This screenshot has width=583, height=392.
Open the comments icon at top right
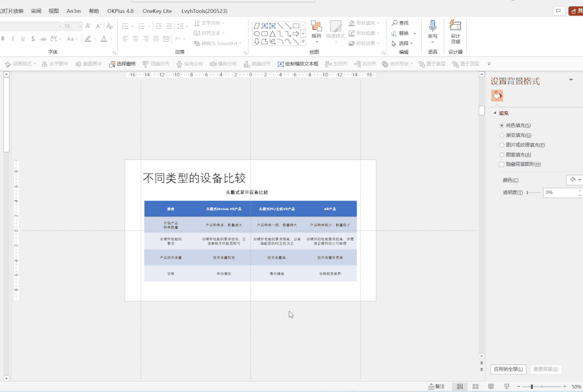(x=559, y=11)
